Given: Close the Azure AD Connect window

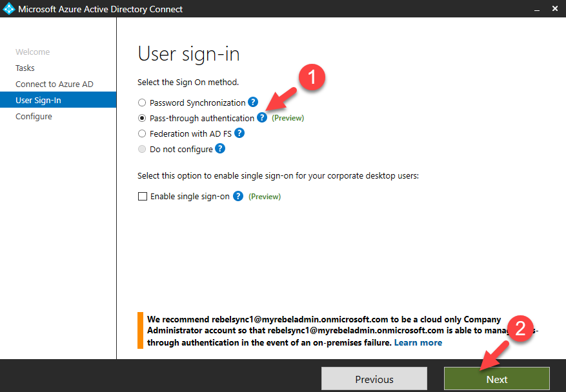Looking at the screenshot, I should tap(555, 8).
